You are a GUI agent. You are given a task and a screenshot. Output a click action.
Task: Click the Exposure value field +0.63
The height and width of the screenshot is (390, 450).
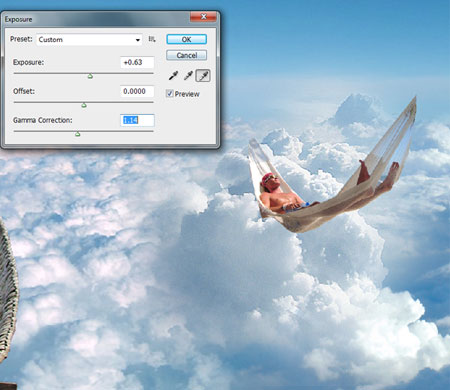pyautogui.click(x=137, y=62)
